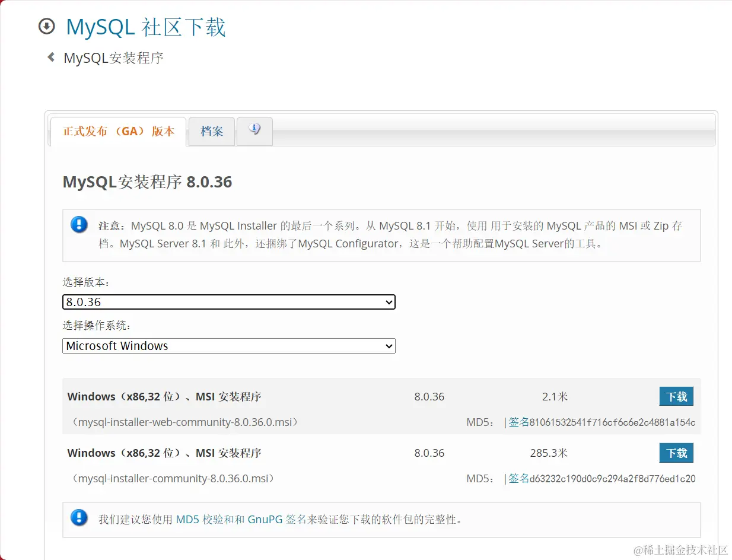Click the 选择操作系统 label
The width and height of the screenshot is (732, 560).
tap(97, 326)
